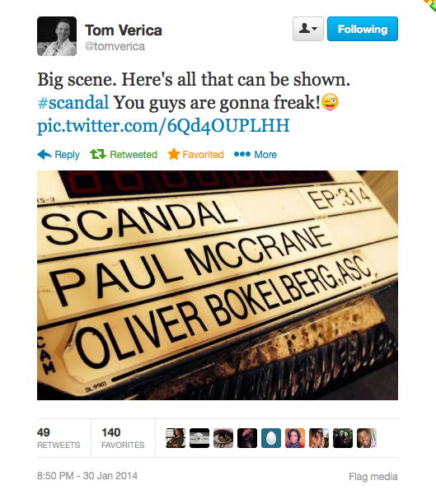Toggle the blue Following button

point(363,29)
